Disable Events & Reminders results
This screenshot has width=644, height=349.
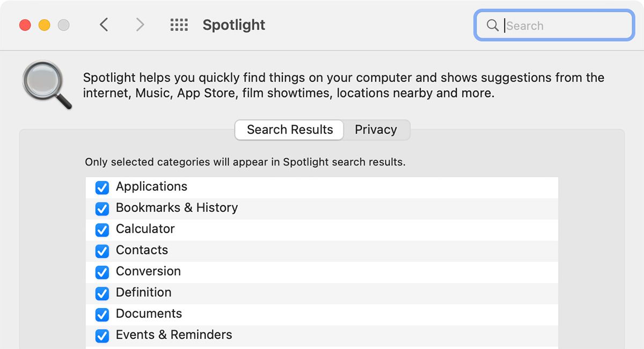click(x=102, y=336)
